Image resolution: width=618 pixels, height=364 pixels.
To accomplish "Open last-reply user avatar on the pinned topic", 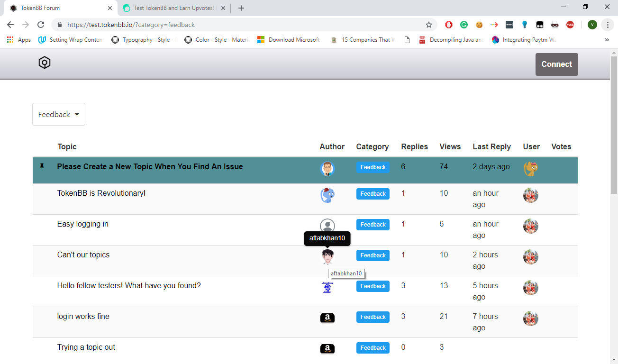I will point(531,169).
